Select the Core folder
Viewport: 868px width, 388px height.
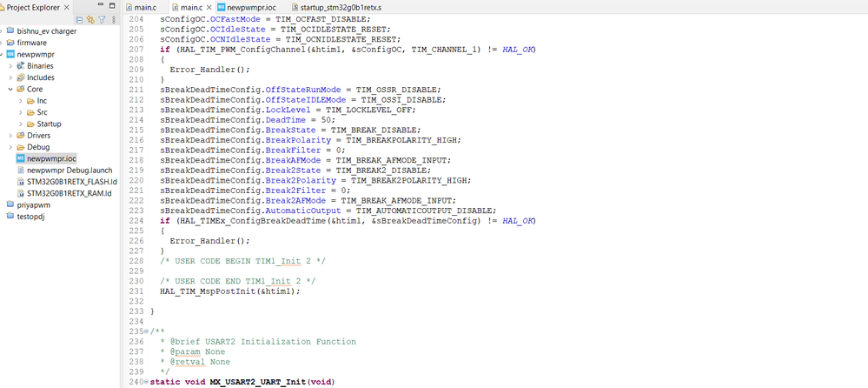point(35,90)
